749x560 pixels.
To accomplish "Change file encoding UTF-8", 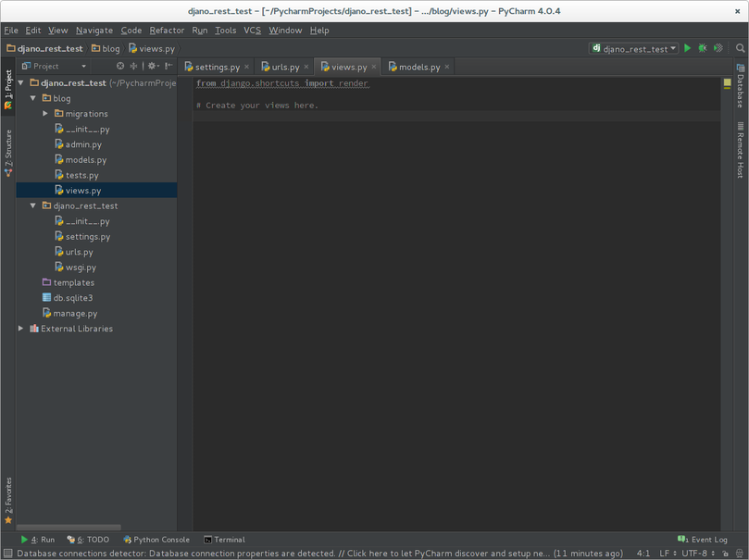I will pyautogui.click(x=698, y=554).
